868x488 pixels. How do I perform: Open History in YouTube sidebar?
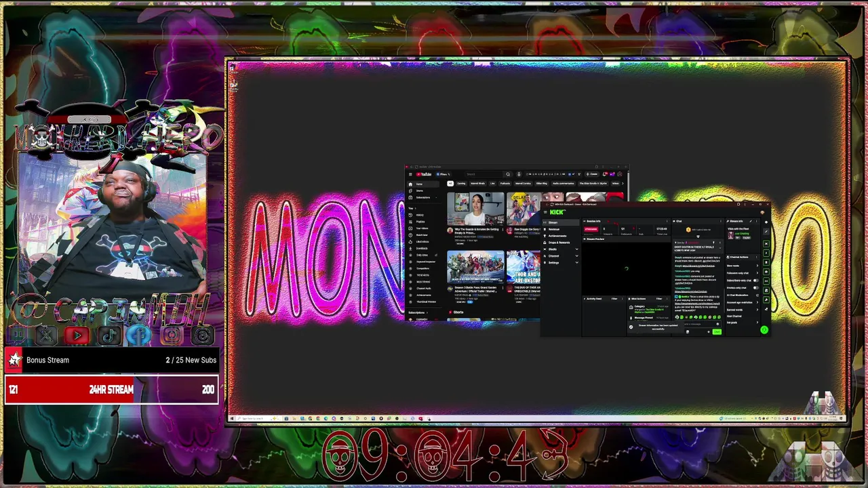click(x=423, y=215)
